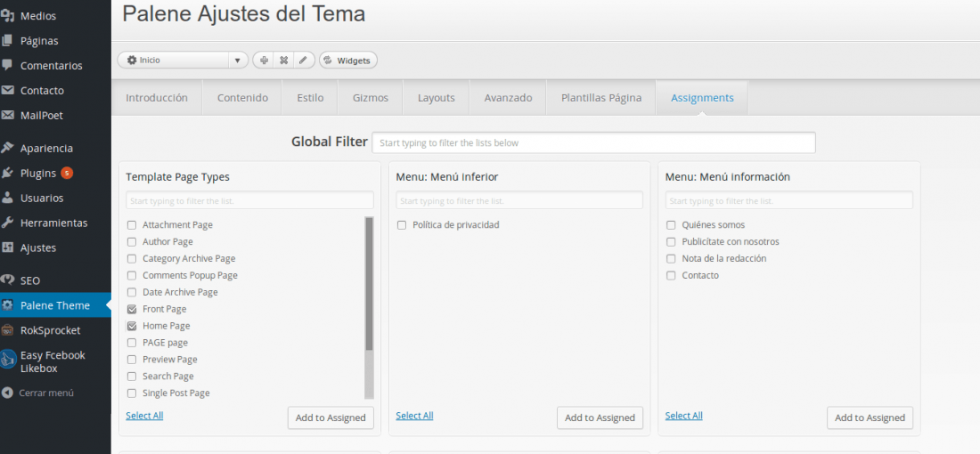The height and width of the screenshot is (454, 980).
Task: Switch to the Gizmos tab
Action: point(371,98)
